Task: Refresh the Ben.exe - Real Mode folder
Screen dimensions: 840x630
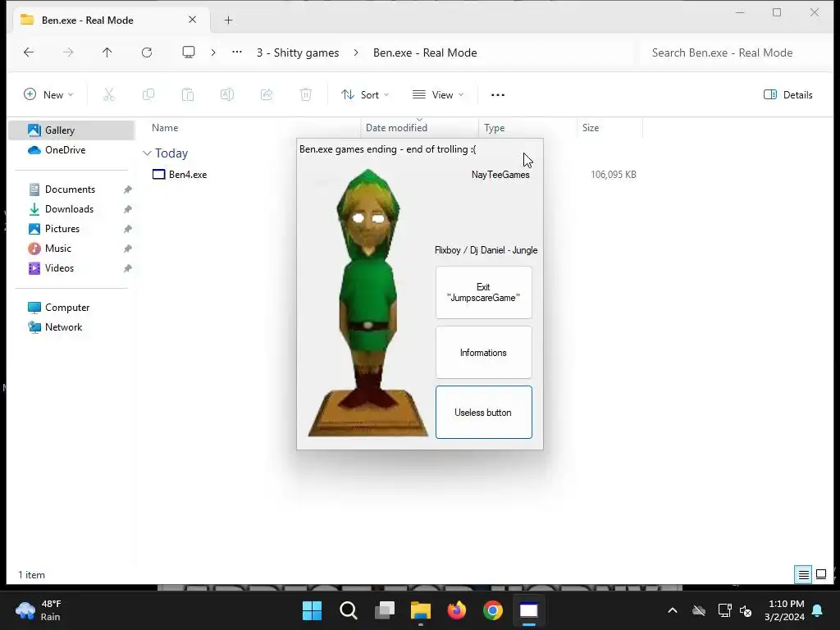Action: (x=147, y=52)
